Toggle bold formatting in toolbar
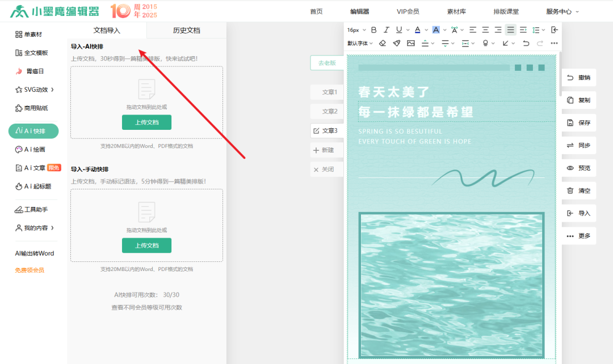613x364 pixels. [x=373, y=29]
